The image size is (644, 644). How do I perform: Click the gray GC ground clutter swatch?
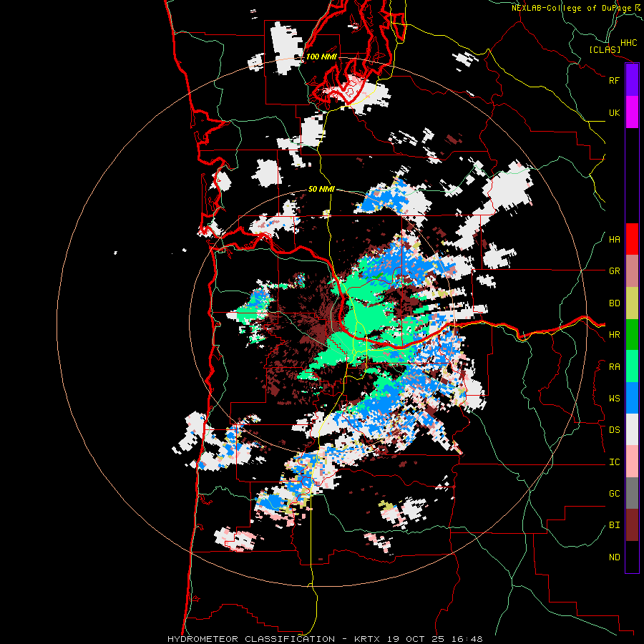coord(632,493)
